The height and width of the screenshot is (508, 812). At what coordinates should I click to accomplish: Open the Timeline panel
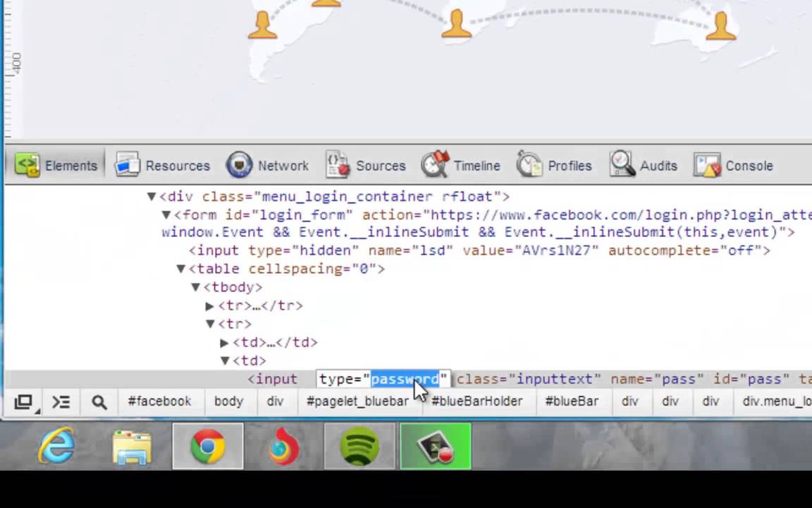pos(460,165)
